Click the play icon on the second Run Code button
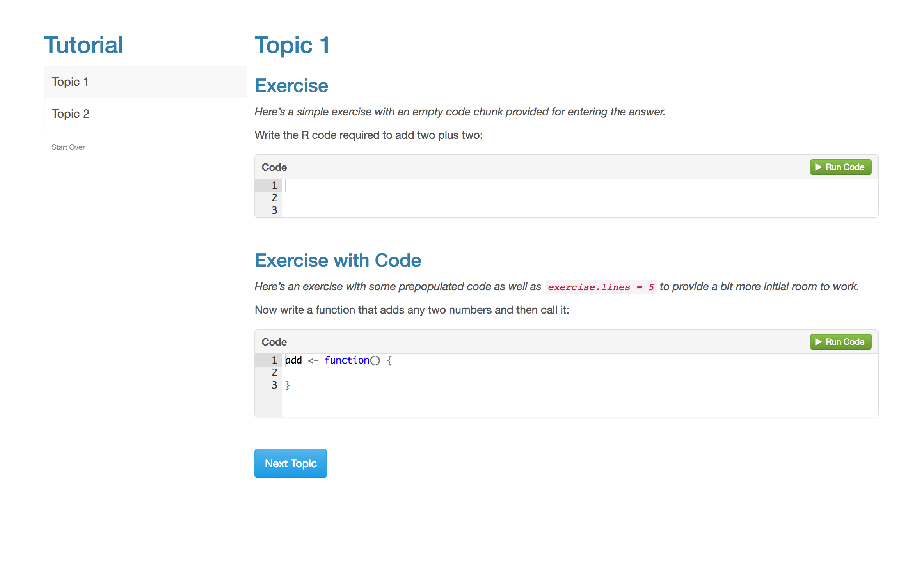 click(819, 342)
